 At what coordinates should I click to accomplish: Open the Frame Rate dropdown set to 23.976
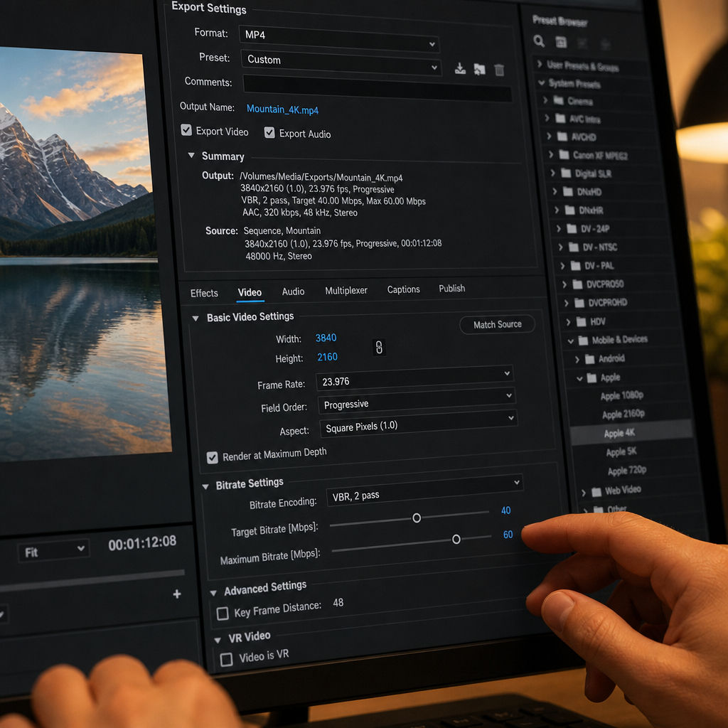tap(414, 379)
